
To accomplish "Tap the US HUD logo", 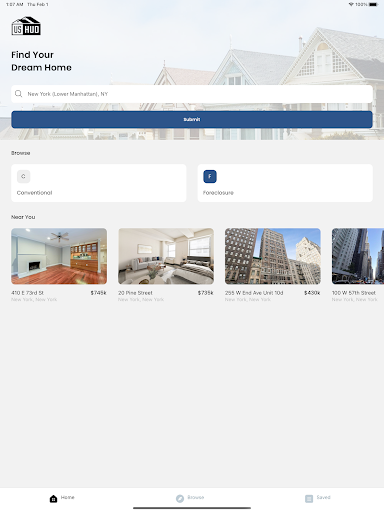I will click(26, 26).
